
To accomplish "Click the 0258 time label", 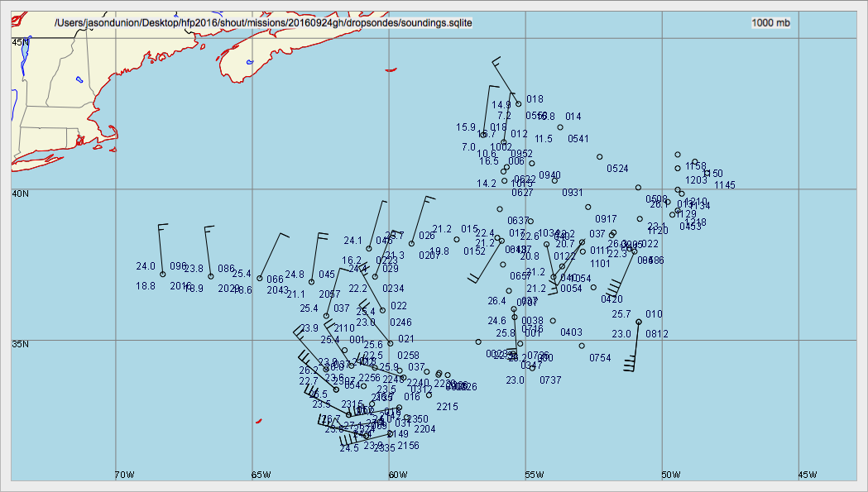I will point(409,356).
